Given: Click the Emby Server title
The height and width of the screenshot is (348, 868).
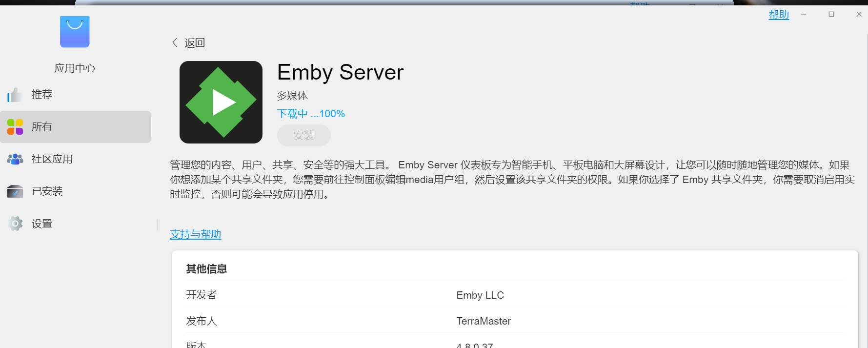Looking at the screenshot, I should 341,72.
